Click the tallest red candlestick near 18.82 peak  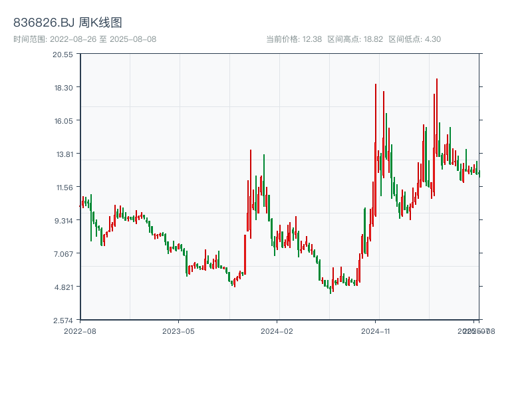point(437,117)
